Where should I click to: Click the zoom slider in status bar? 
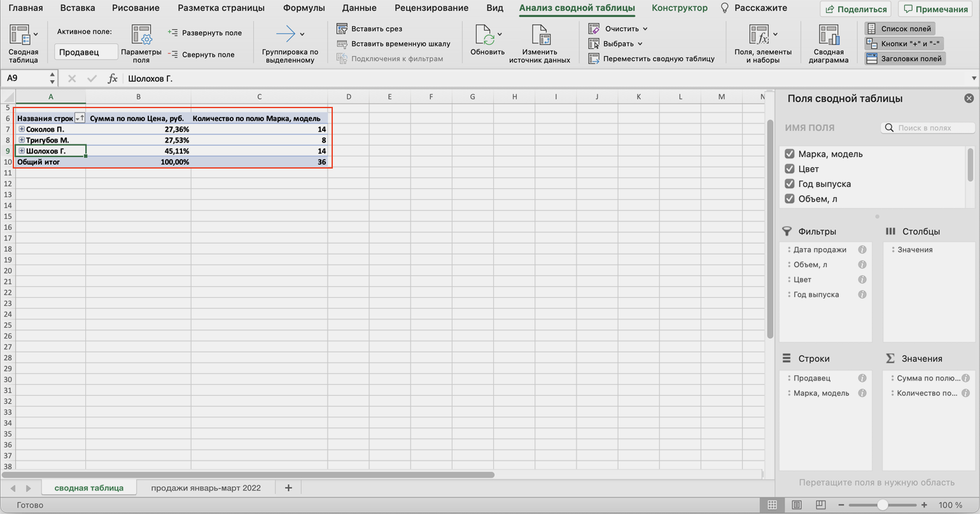pos(882,505)
